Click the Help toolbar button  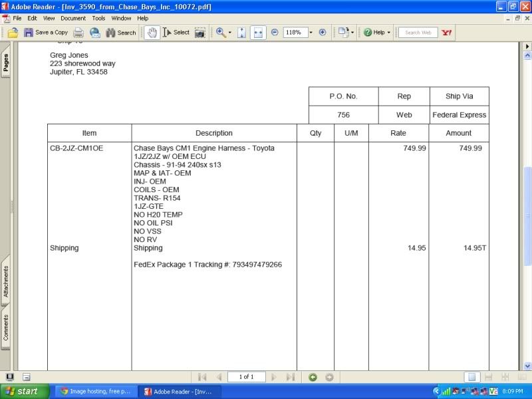374,33
